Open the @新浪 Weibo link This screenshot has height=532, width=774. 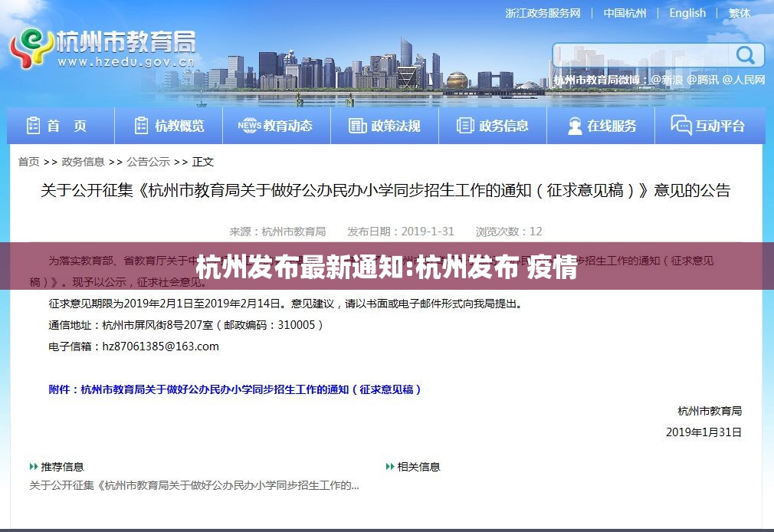667,80
